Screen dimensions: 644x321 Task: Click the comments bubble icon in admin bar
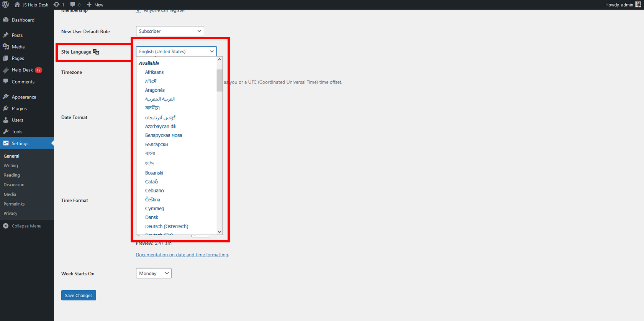tap(73, 5)
